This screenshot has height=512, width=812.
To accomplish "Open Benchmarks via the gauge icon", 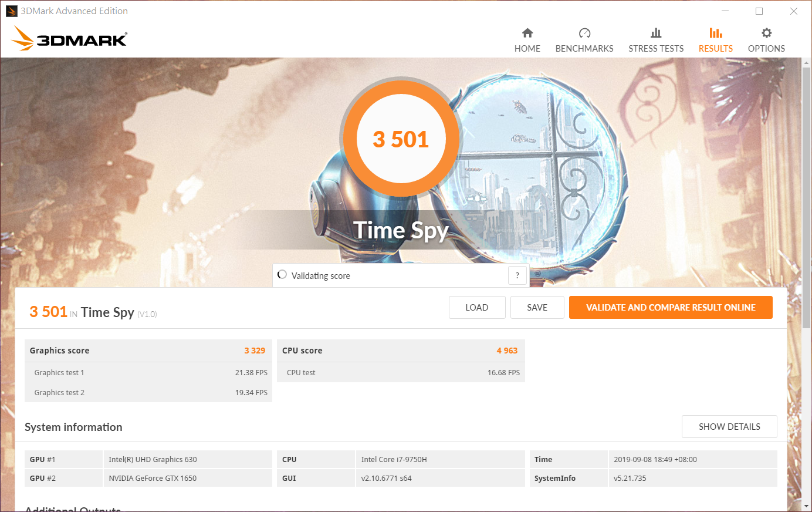I will (584, 33).
